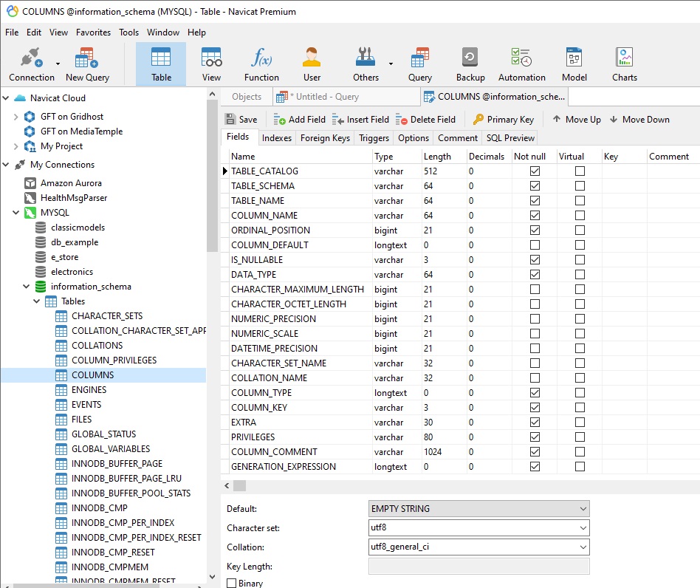The height and width of the screenshot is (588, 700).
Task: Launch the Automation tool
Action: click(x=521, y=63)
